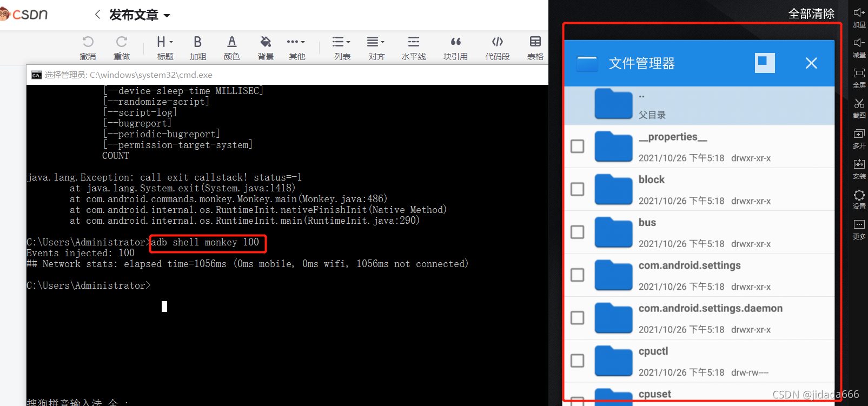Viewport: 868px width, 406px height.
Task: Open the heading (标题) dropdown
Action: pos(164,42)
